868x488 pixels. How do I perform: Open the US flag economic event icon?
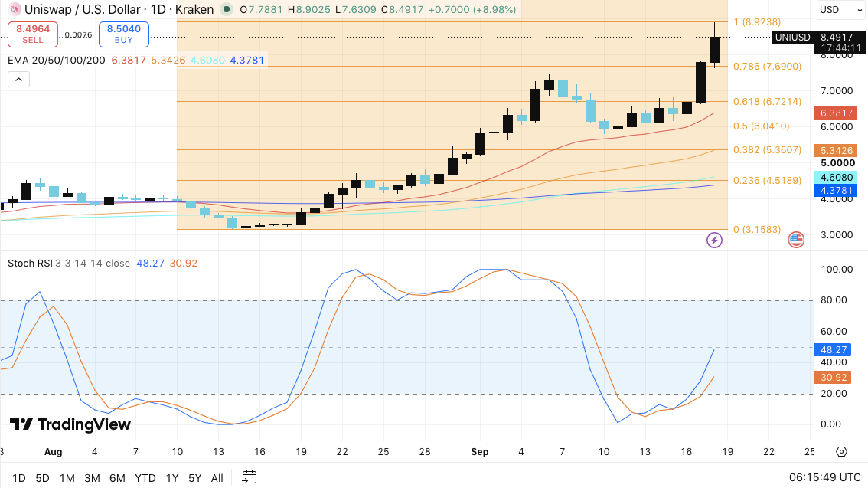(796, 240)
